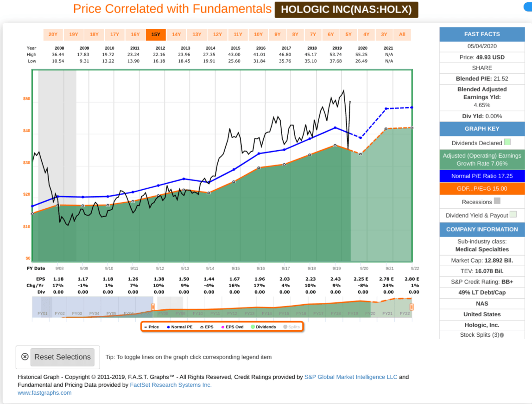
Task: Open the S&P Global Market Intelligence LLC link
Action: [x=351, y=377]
